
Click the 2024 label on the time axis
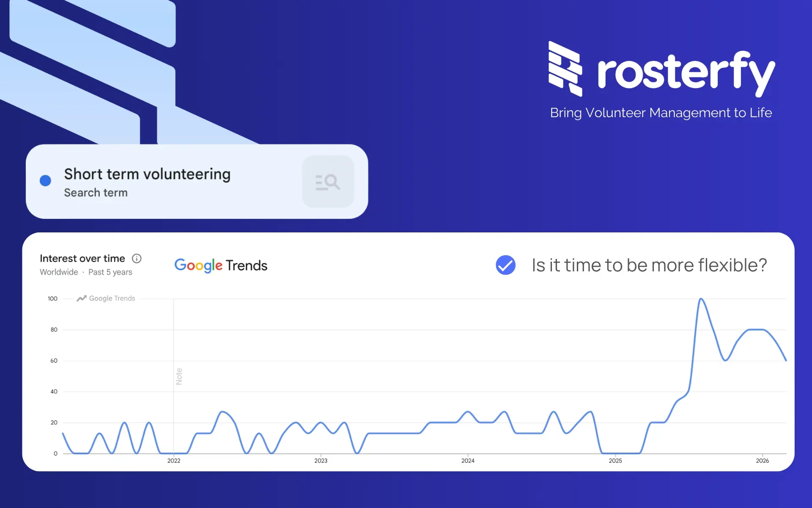[468, 461]
